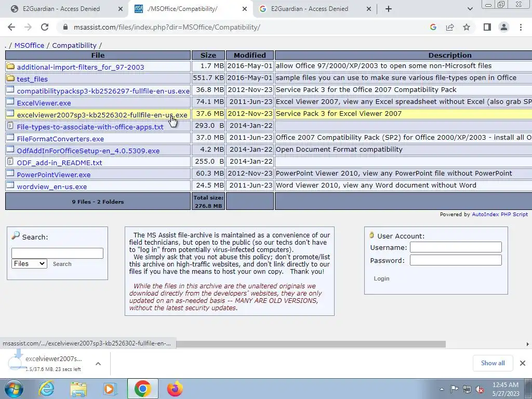Open additional-import-filters_for_97-2003 folder link

click(81, 67)
